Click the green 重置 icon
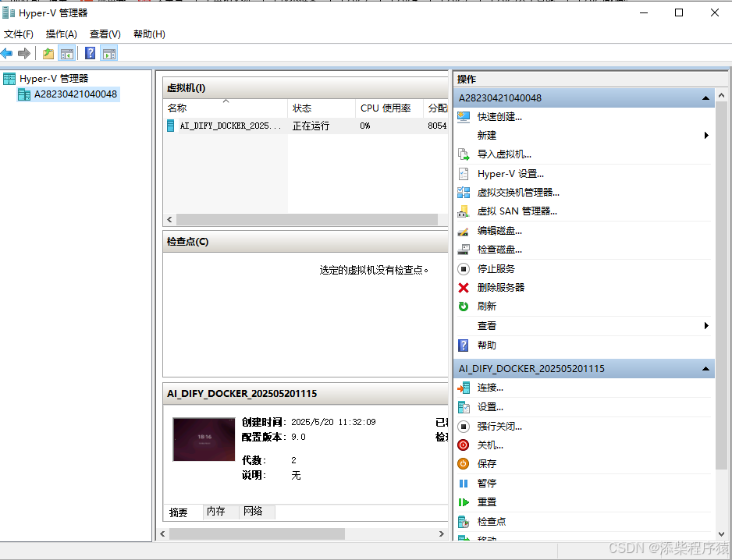732x560 pixels. (464, 502)
